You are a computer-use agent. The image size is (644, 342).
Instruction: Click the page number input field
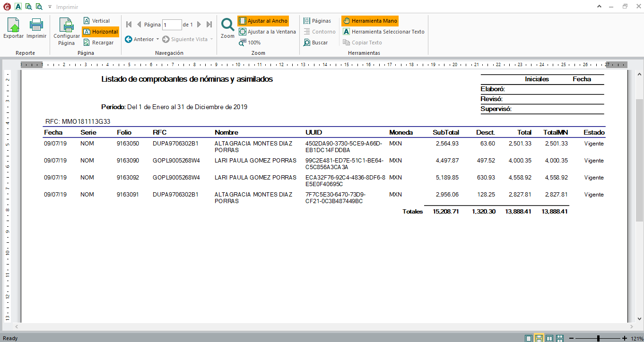pos(172,25)
